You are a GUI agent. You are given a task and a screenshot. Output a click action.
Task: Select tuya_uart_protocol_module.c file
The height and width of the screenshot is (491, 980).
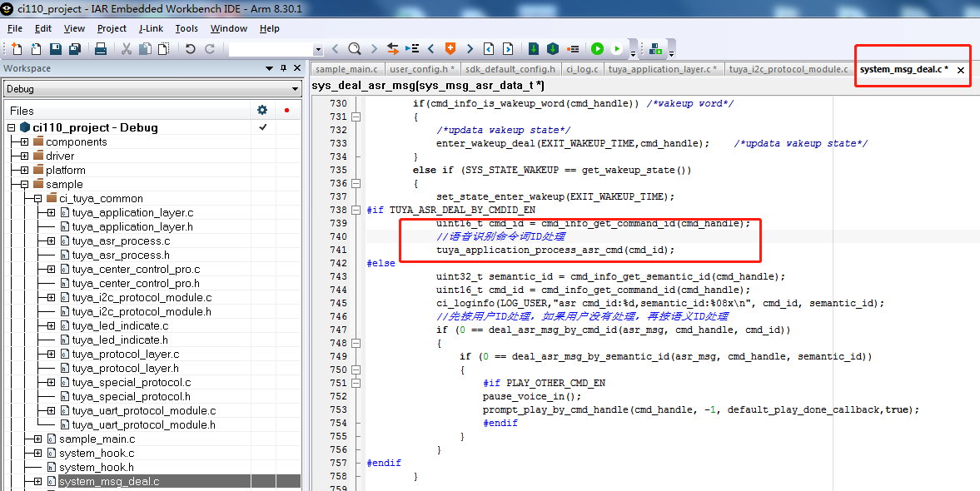(144, 411)
